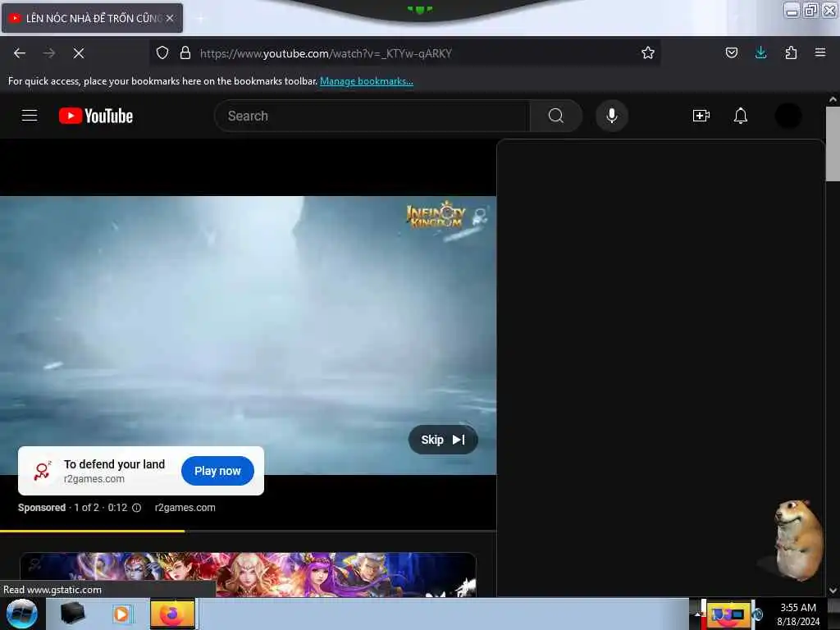The image size is (840, 630).
Task: Open the Create video icon
Action: pyautogui.click(x=701, y=116)
